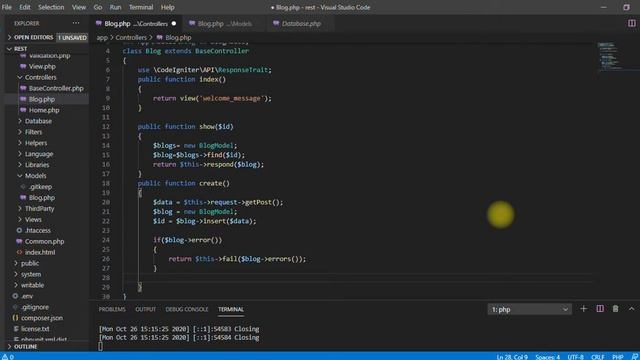Switch to the Debug Console tab
640x360 pixels.
[187, 309]
